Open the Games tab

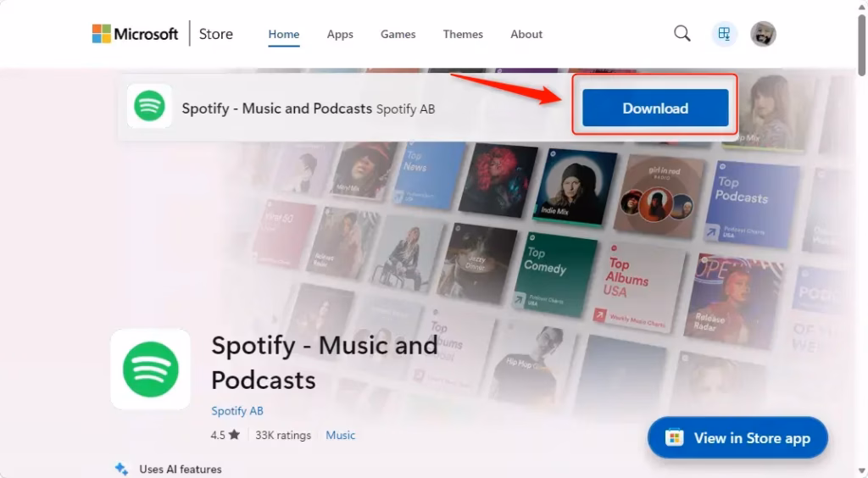(398, 34)
